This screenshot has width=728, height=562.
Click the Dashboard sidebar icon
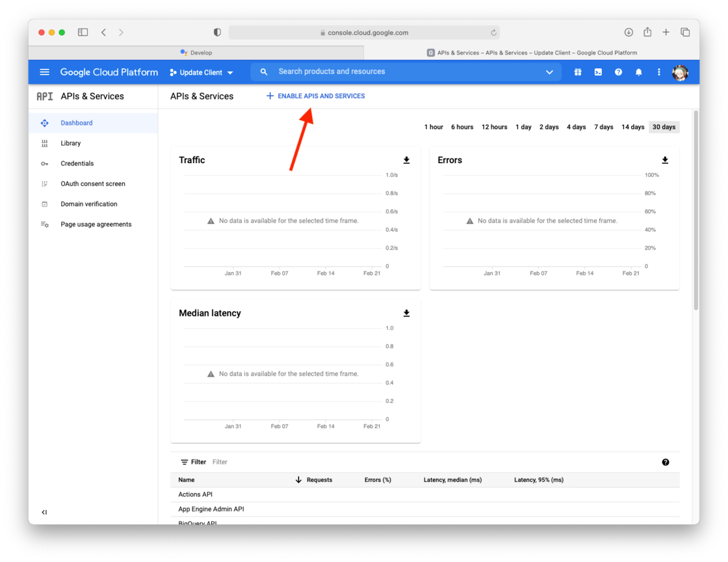[45, 123]
